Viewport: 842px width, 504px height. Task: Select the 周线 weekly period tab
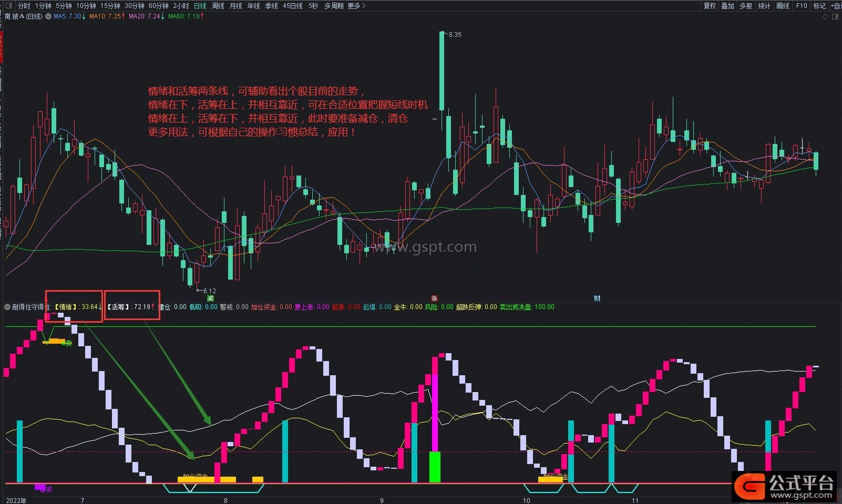218,6
